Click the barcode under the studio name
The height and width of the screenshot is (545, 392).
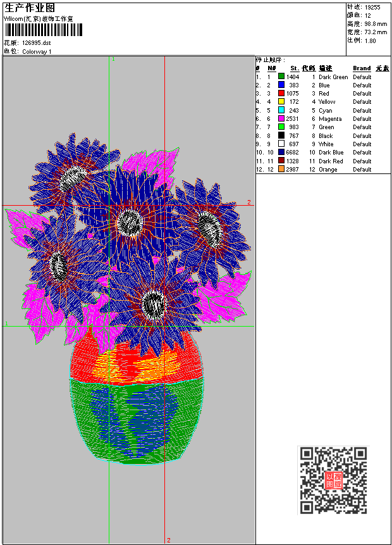pyautogui.click(x=44, y=30)
